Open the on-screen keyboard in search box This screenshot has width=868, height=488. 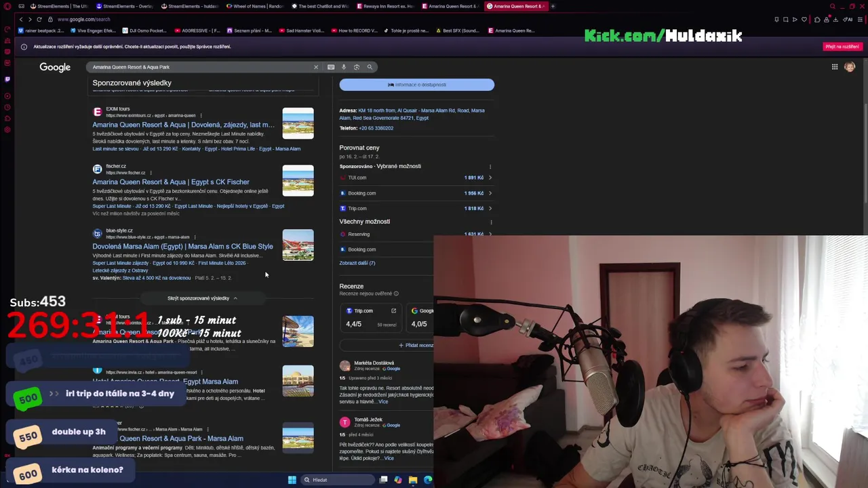(331, 67)
